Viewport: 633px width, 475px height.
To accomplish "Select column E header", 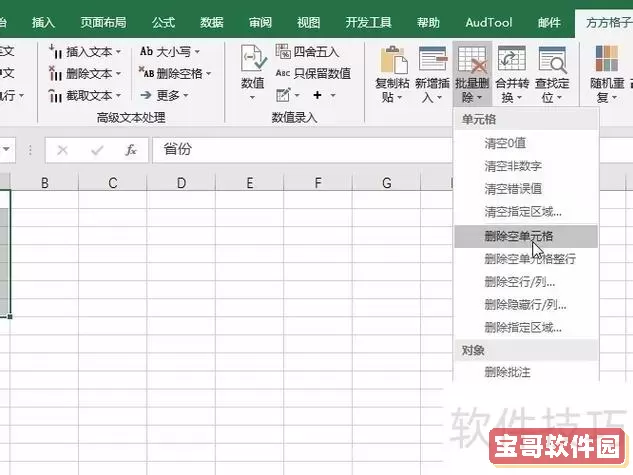I will pyautogui.click(x=249, y=183).
